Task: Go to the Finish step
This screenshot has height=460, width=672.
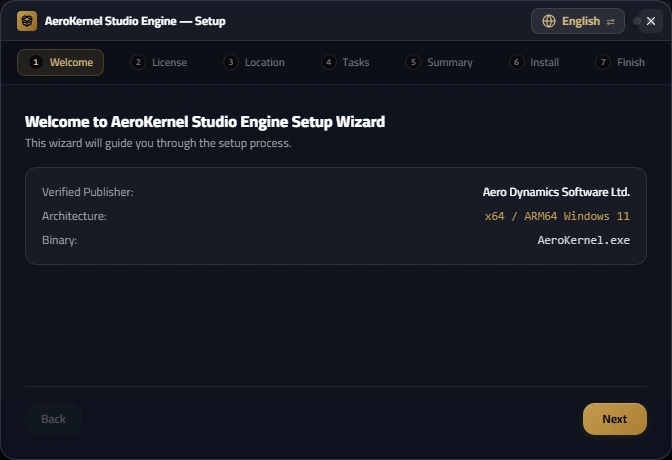Action: [x=620, y=62]
